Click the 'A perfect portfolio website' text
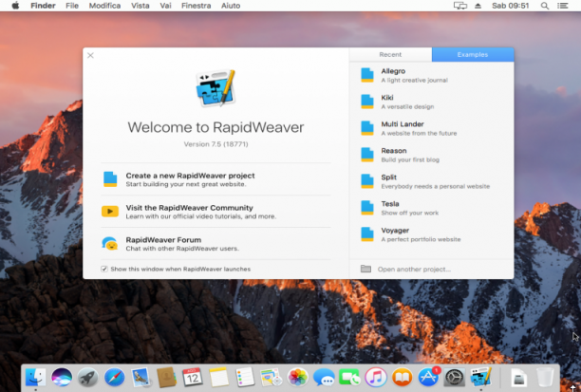 421,239
